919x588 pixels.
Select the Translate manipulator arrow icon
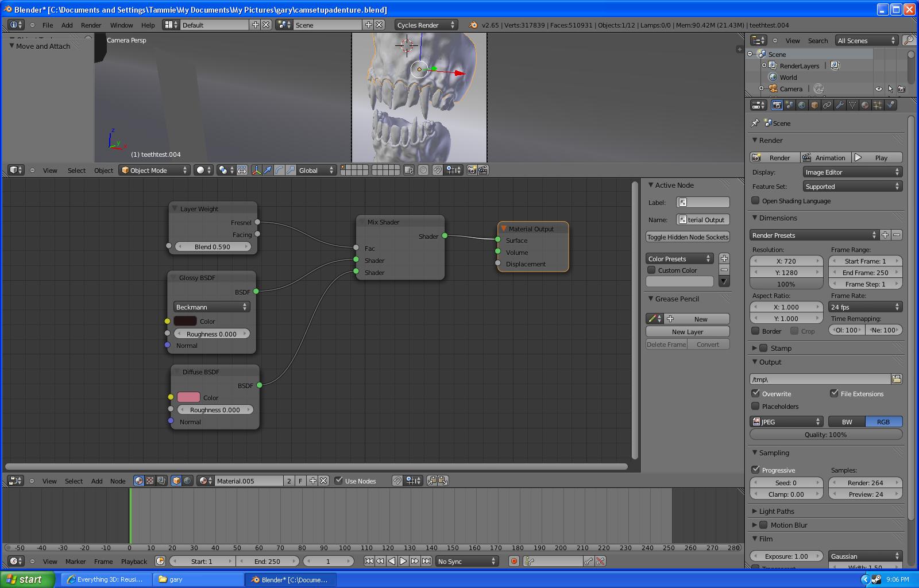[268, 170]
